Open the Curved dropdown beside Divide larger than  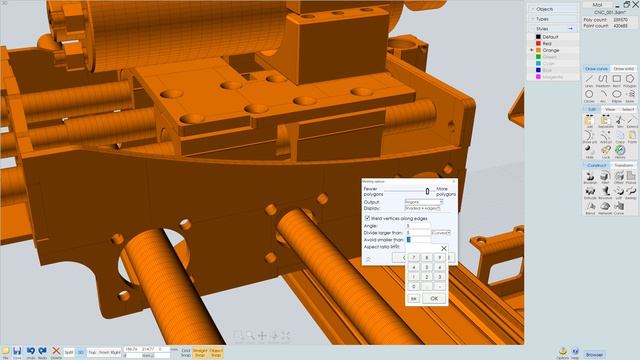(441, 233)
